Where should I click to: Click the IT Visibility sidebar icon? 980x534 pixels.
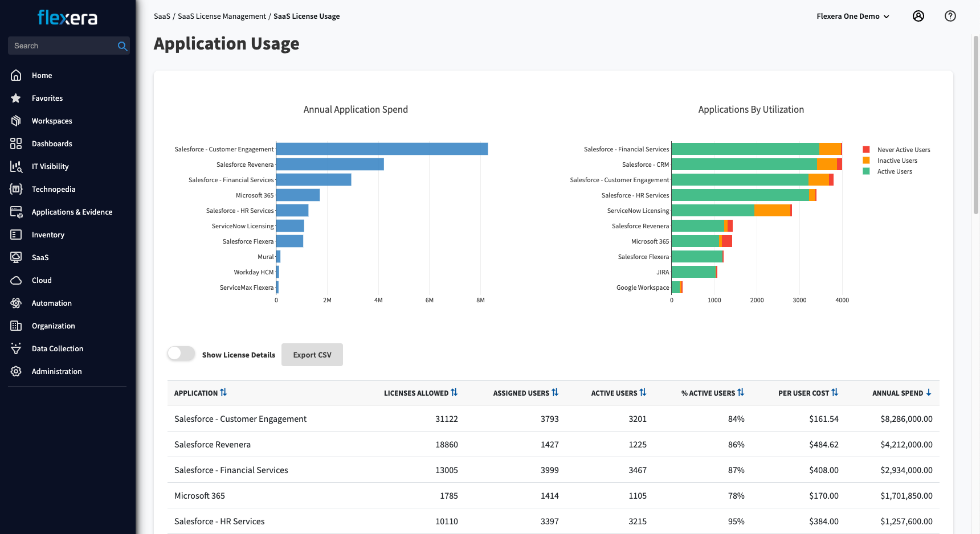(x=16, y=166)
